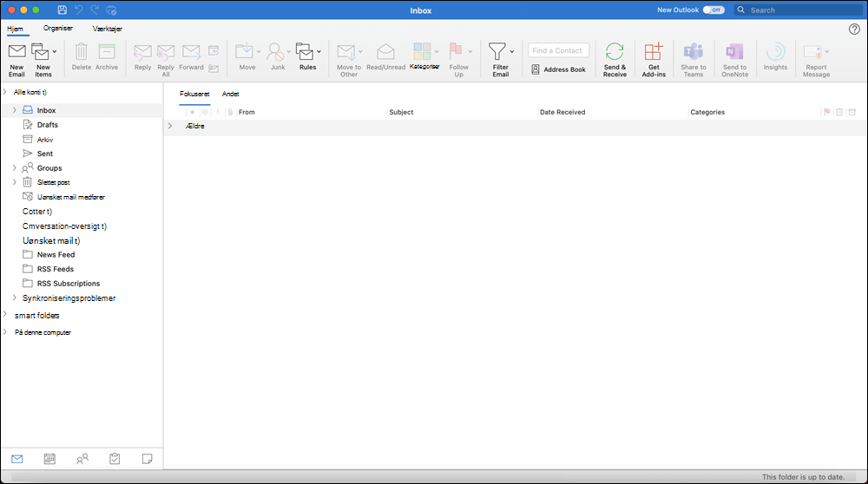Switch to Calendar view icon

tap(49, 459)
